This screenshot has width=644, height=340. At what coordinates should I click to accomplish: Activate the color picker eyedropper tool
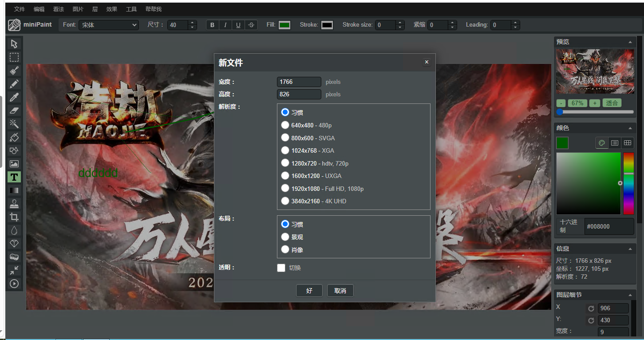pyautogui.click(x=14, y=97)
